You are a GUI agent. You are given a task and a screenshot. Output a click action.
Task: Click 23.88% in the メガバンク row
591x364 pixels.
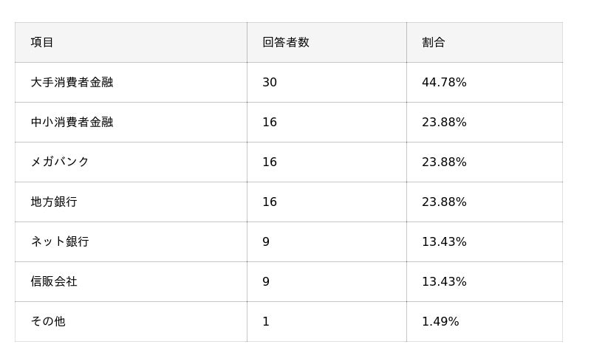click(x=444, y=162)
